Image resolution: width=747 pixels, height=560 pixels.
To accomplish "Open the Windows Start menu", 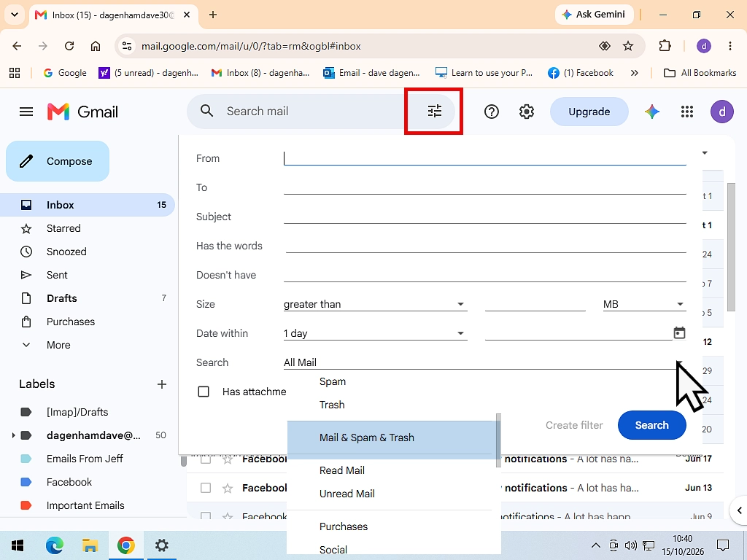I will [x=18, y=545].
